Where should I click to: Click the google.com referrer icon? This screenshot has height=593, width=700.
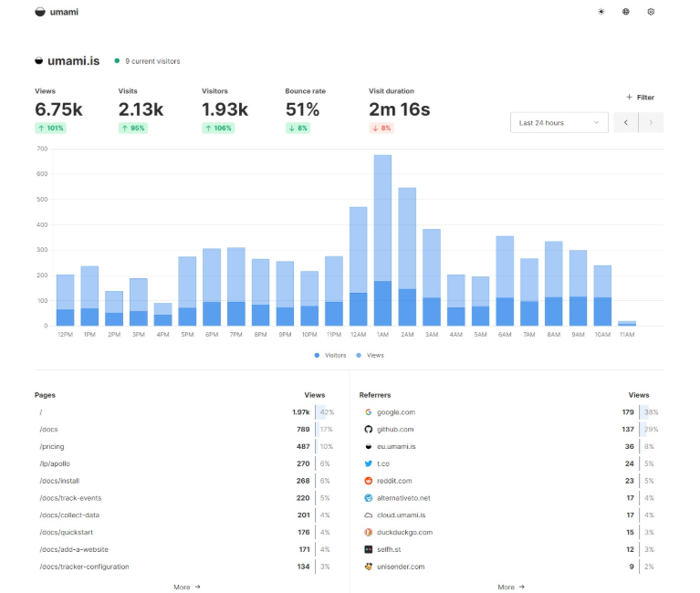(369, 412)
